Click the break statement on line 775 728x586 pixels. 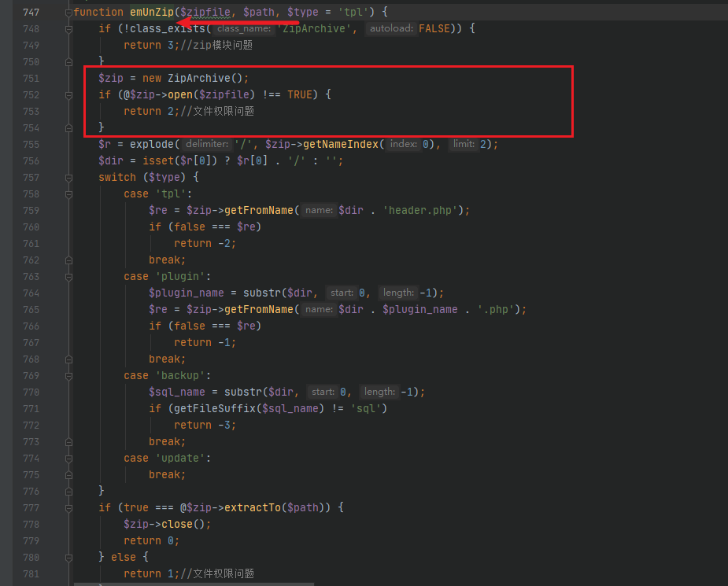167,475
